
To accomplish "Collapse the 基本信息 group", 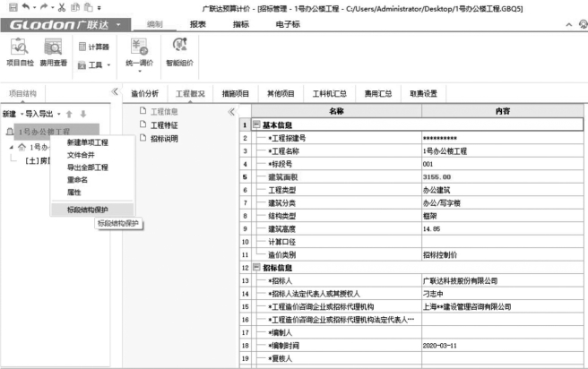I will click(x=256, y=124).
